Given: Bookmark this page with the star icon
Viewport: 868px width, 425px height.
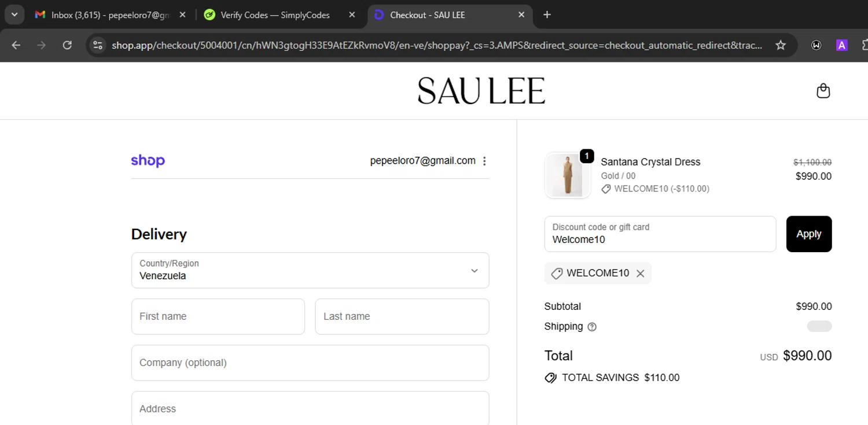Looking at the screenshot, I should pyautogui.click(x=781, y=45).
